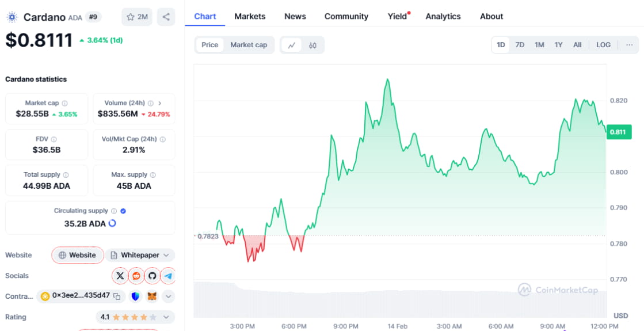Click the share icon next to watchlist

coord(166,17)
